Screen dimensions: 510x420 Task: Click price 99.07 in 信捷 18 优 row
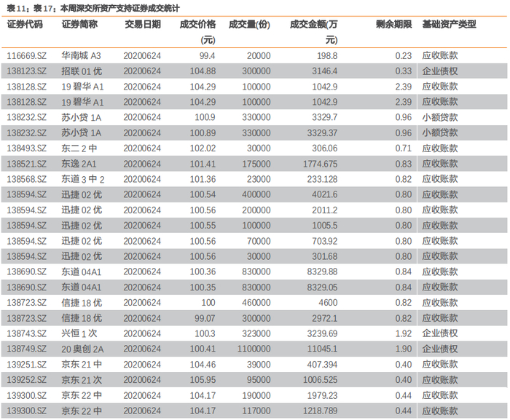tap(205, 318)
